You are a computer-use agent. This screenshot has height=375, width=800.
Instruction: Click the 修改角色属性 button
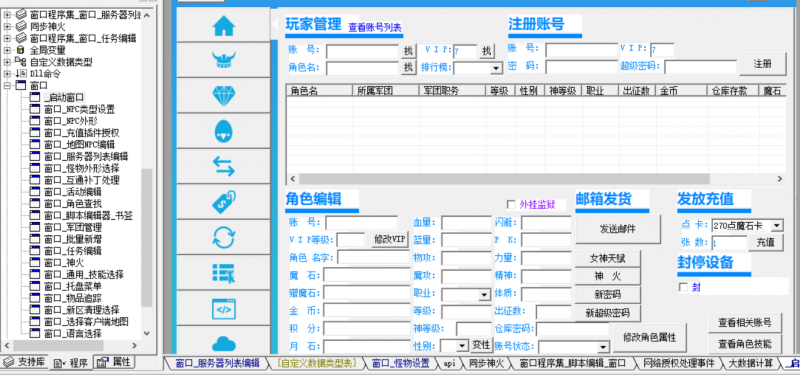point(649,337)
